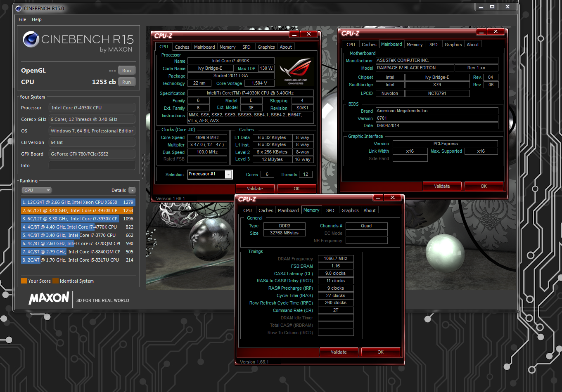Viewport: 562px width, 392px height.
Task: Switch to Mainboard tab in Memory window
Action: coord(288,210)
